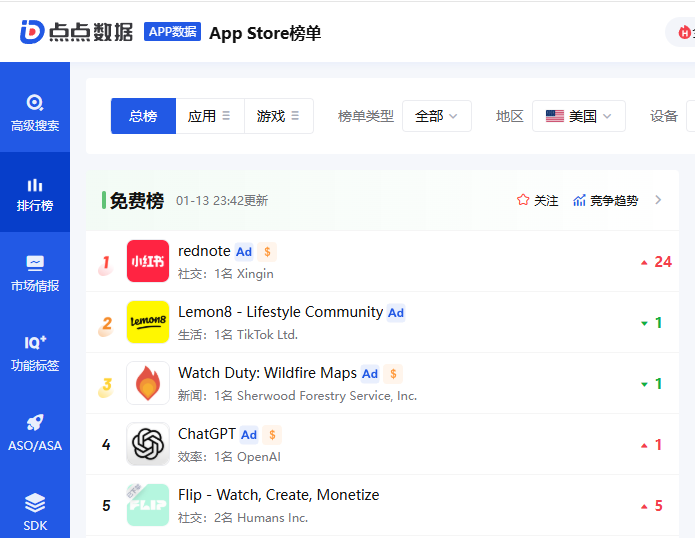
Task: Open the 榜单类型 全部 dropdown
Action: click(x=436, y=116)
